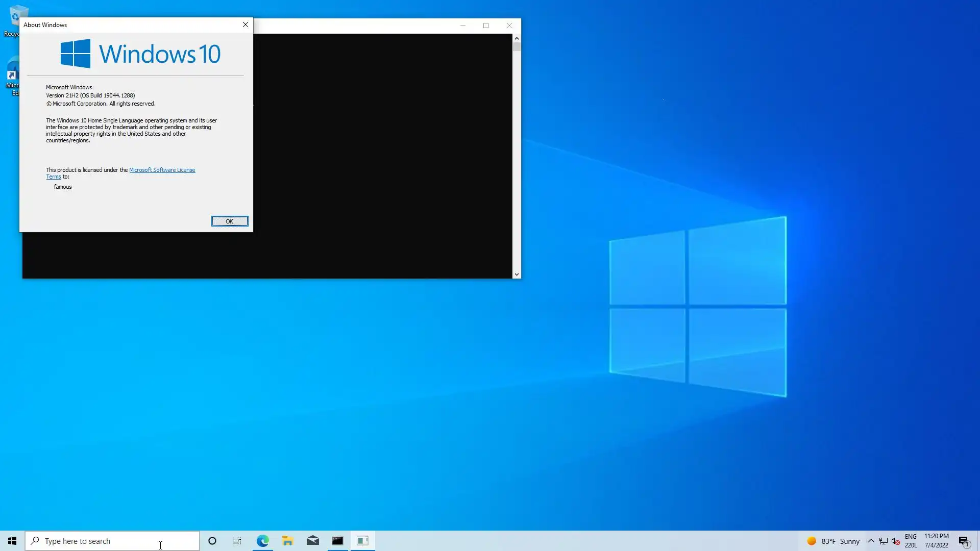Close the About Windows dialog

(x=245, y=24)
